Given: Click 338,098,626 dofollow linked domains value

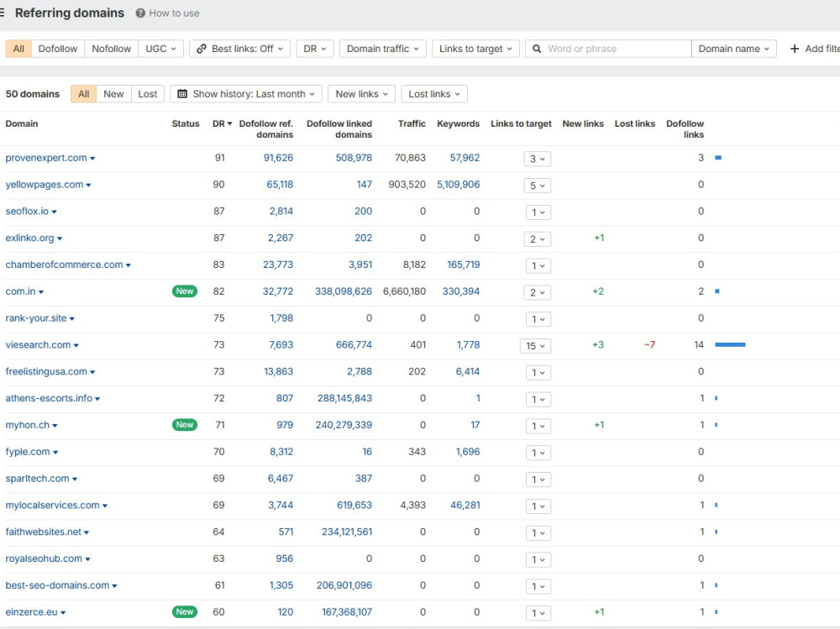Looking at the screenshot, I should [344, 291].
